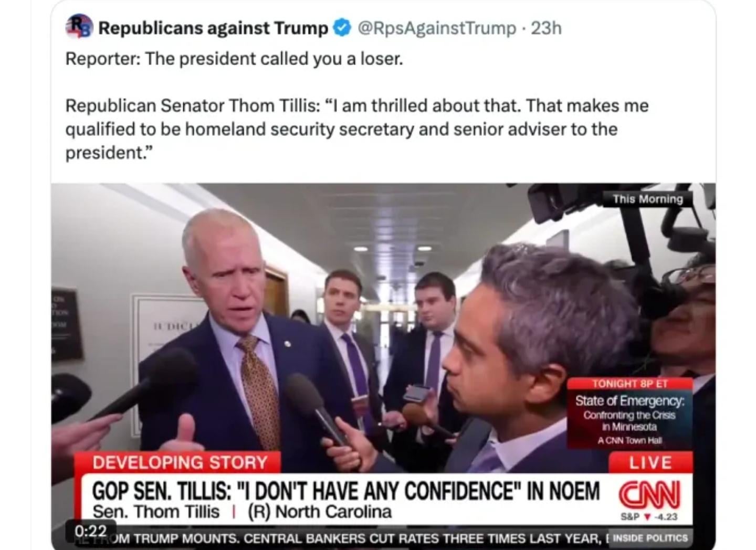756x550 pixels.
Task: Open the Republicans against Trump profile avatar
Action: pos(79,27)
